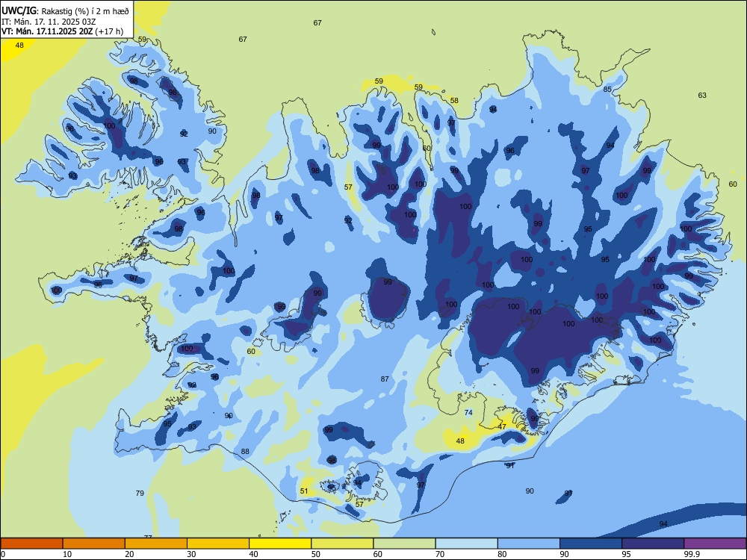Click the golden 30–40 legend swatch
This screenshot has width=747, height=560.
[218, 544]
